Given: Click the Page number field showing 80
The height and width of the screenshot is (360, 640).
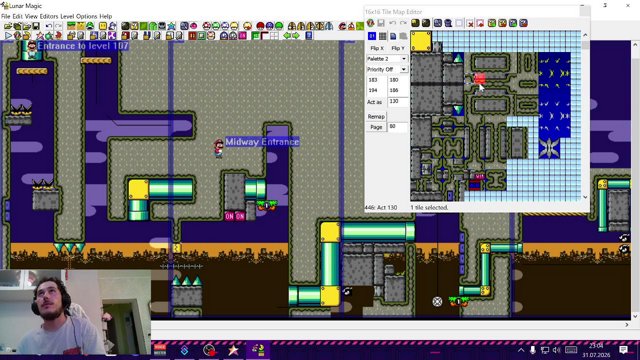Looking at the screenshot, I should click(398, 127).
